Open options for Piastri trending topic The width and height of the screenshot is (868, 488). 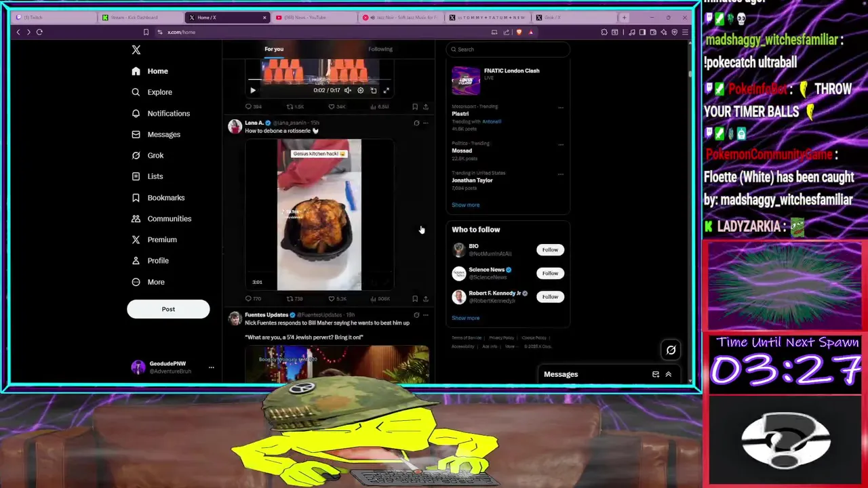coord(560,107)
